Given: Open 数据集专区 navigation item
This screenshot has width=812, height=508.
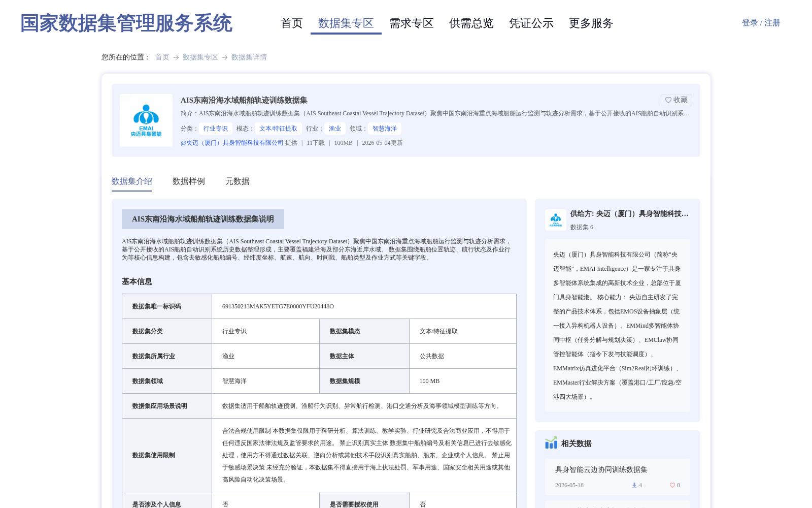Looking at the screenshot, I should pyautogui.click(x=346, y=23).
